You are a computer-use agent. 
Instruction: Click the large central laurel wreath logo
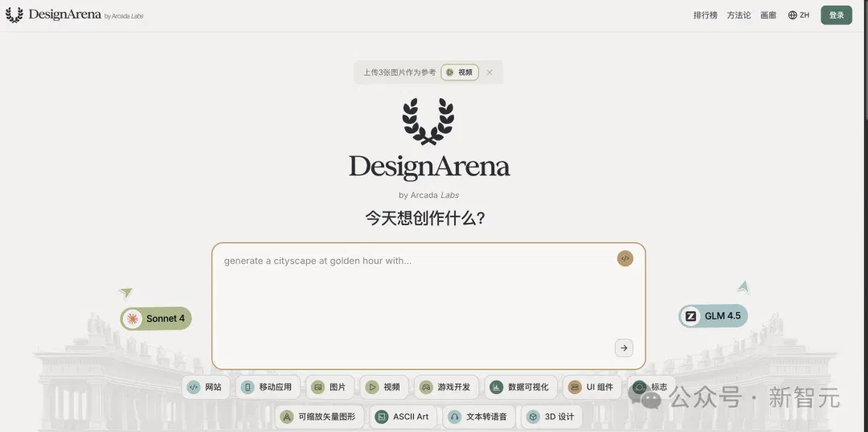coord(428,121)
